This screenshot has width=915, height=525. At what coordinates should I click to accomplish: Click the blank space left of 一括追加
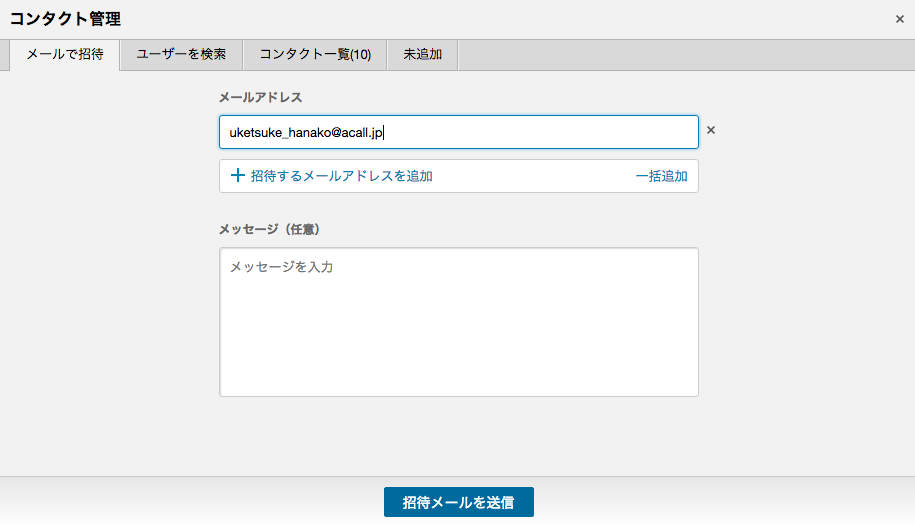coord(533,176)
